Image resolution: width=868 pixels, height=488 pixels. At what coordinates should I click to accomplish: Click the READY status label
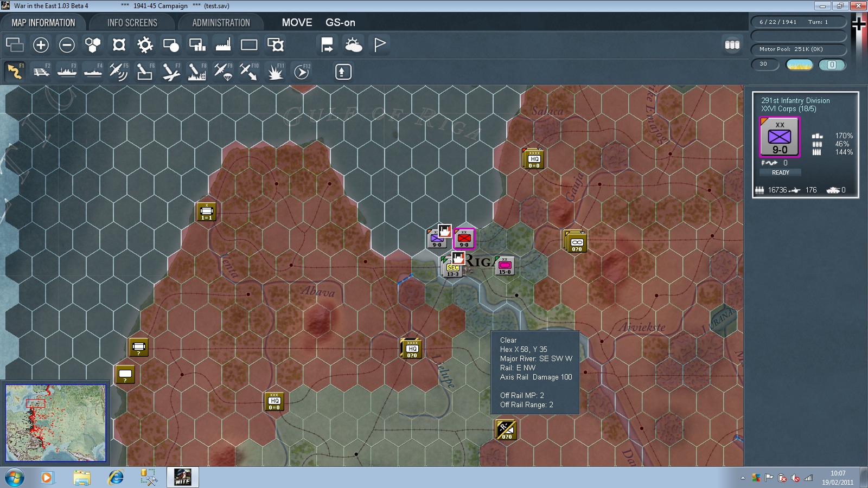tap(781, 172)
